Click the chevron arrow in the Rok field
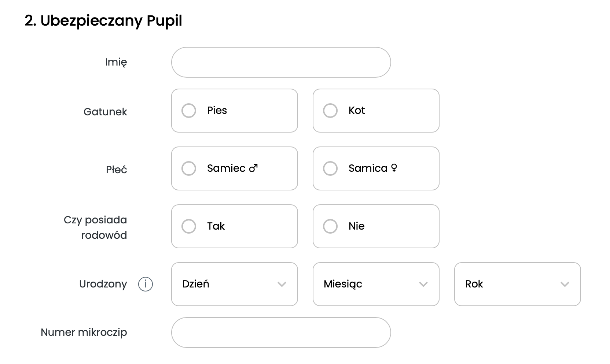The width and height of the screenshot is (610, 364). 565,285
